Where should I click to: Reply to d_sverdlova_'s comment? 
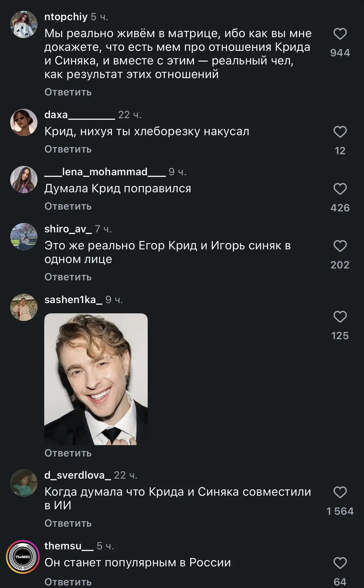coord(68,523)
